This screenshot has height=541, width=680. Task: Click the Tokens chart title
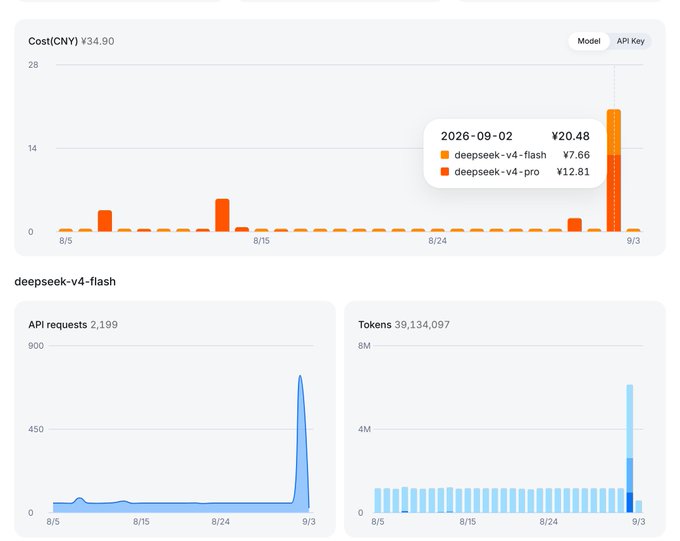[375, 325]
